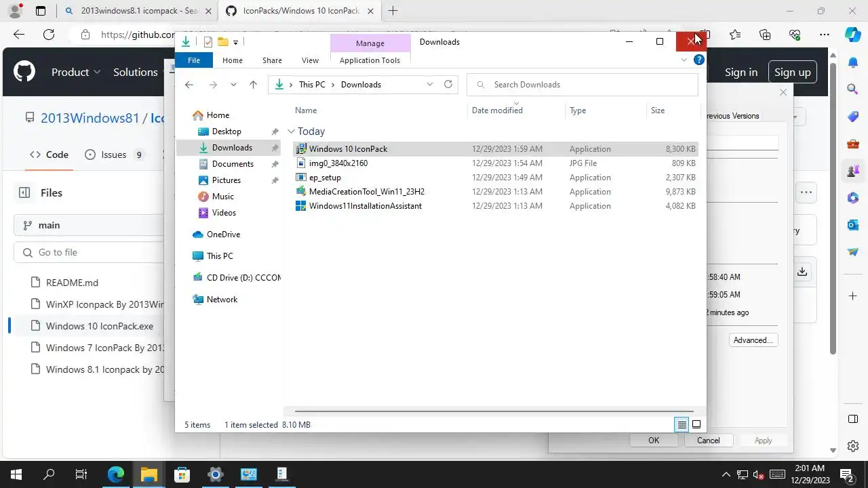Open the View ribbon tab

pos(310,60)
